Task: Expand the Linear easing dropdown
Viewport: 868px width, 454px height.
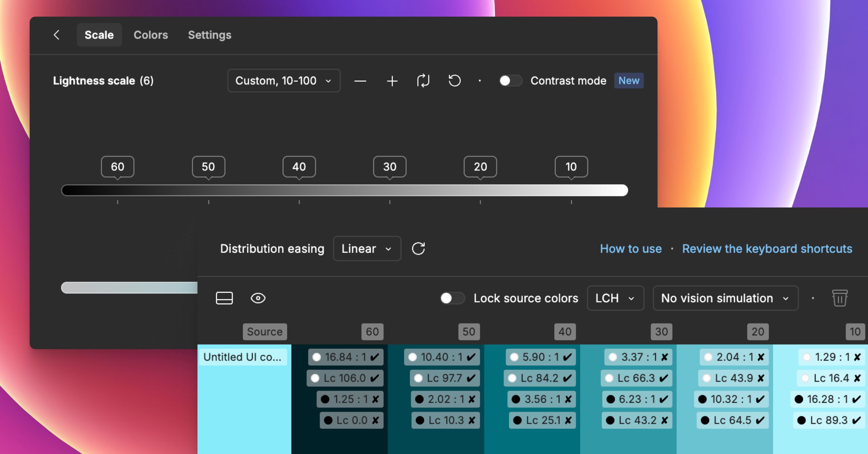Action: pyautogui.click(x=367, y=249)
